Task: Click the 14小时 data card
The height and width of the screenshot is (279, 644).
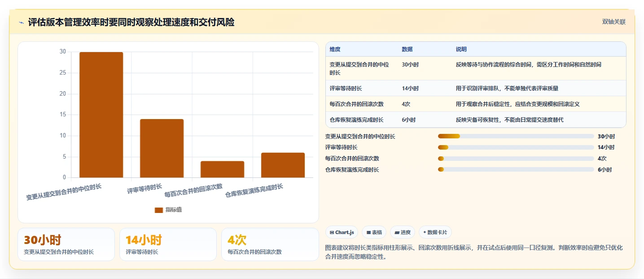Action: [x=168, y=244]
